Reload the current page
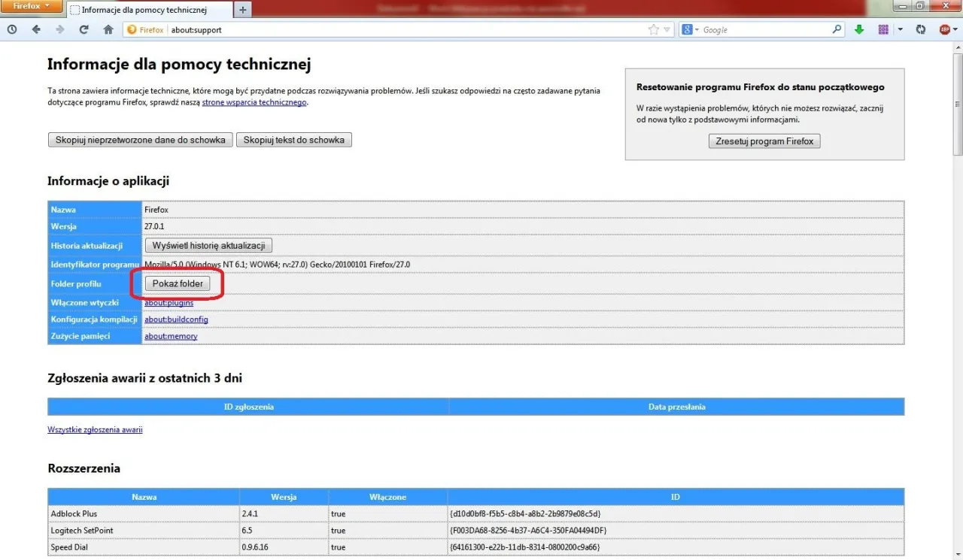This screenshot has width=963, height=560. pos(84,29)
